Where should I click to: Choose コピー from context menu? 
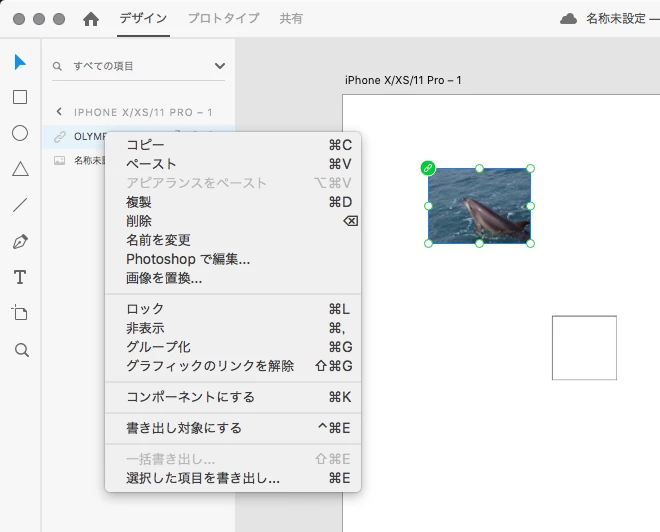[x=233, y=145]
